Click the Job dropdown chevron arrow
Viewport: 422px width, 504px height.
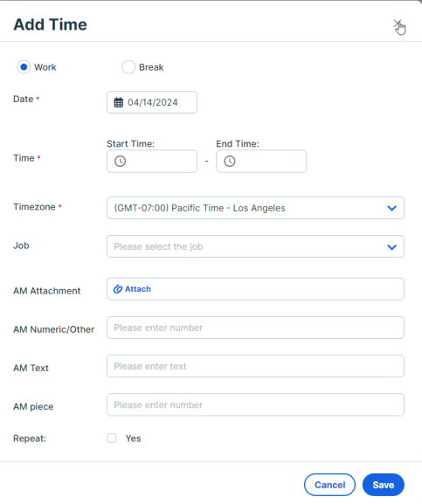tap(391, 247)
